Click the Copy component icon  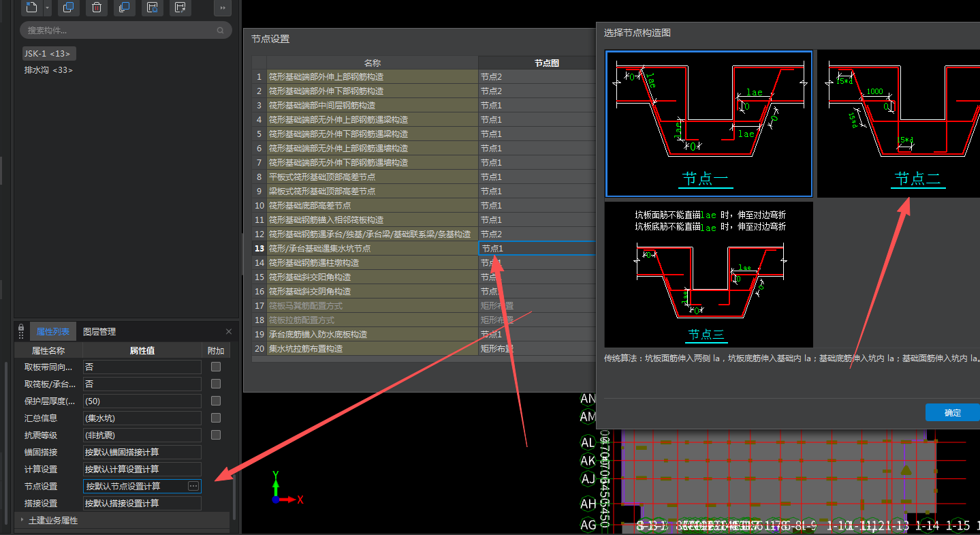click(x=68, y=7)
